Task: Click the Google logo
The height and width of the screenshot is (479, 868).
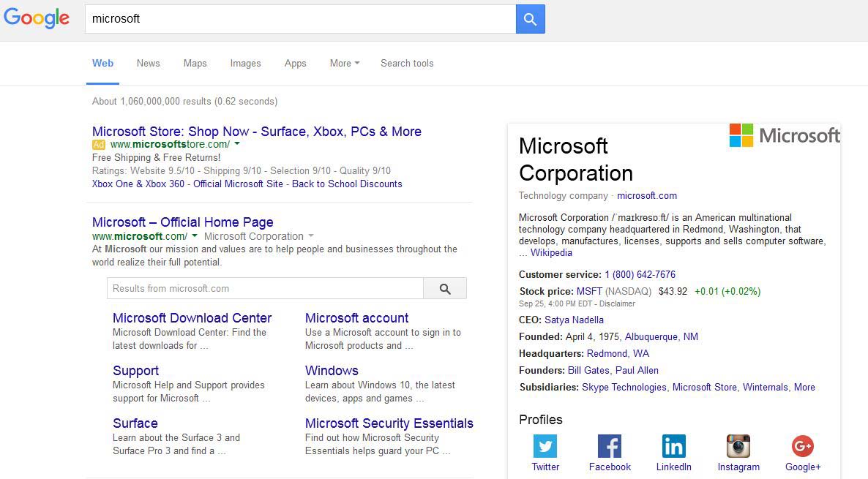Action: coord(37,18)
